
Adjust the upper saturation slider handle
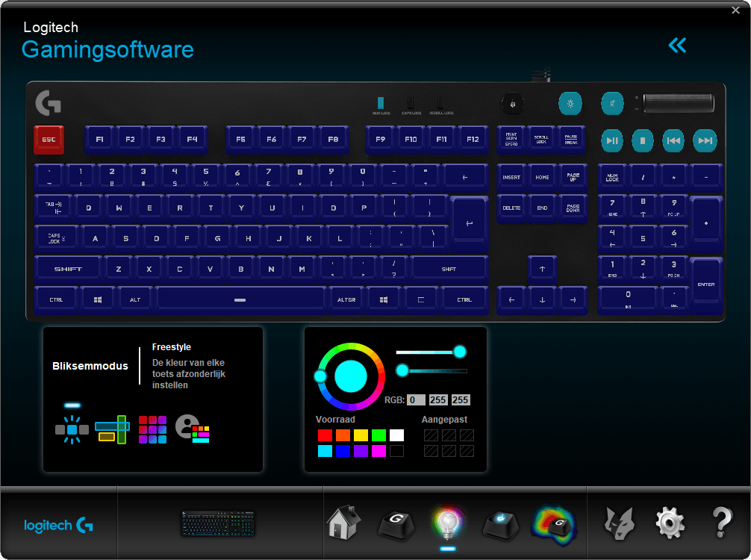460,352
